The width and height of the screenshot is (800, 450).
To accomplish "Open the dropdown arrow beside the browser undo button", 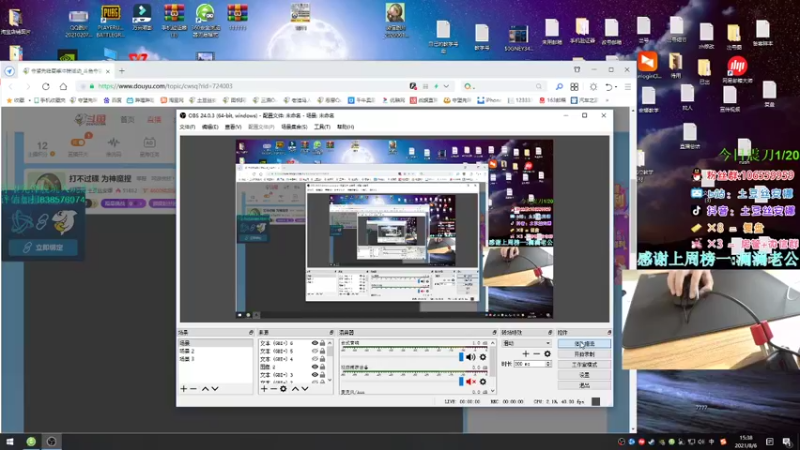I will [x=616, y=87].
